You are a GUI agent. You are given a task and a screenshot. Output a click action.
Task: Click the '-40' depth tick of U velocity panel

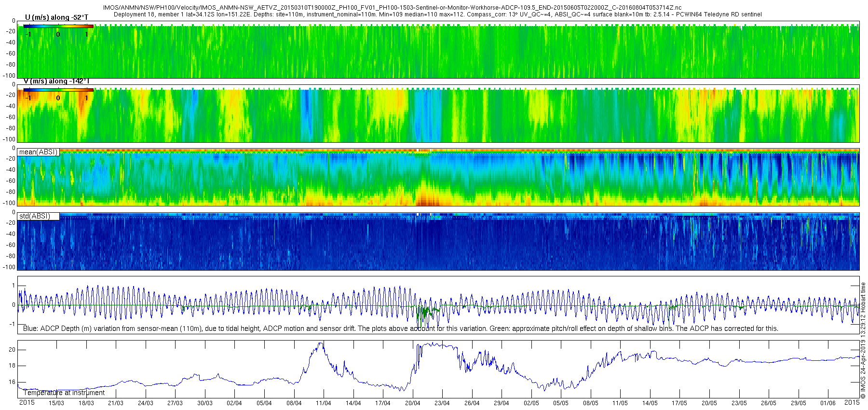pos(10,42)
